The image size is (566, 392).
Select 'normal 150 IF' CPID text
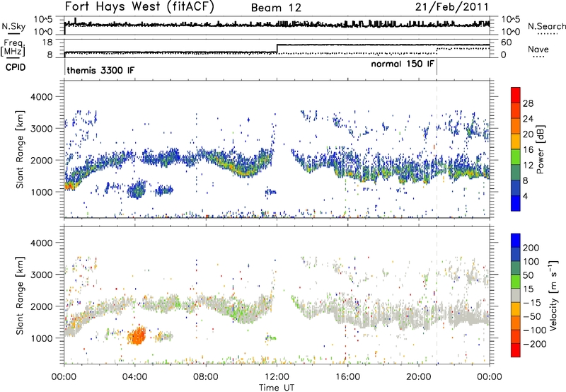pos(402,64)
